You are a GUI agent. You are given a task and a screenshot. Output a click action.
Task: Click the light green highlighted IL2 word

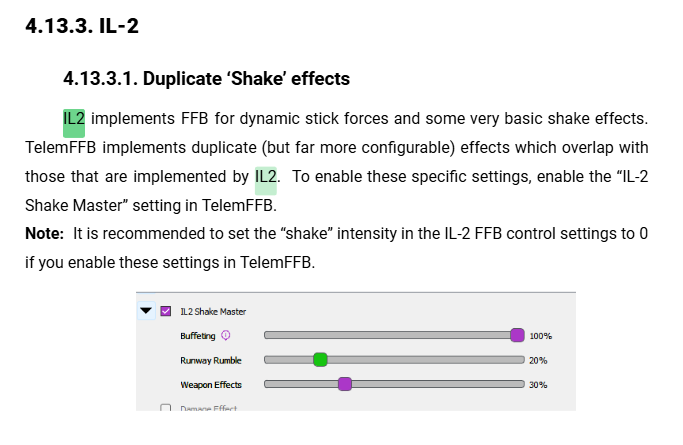(266, 177)
